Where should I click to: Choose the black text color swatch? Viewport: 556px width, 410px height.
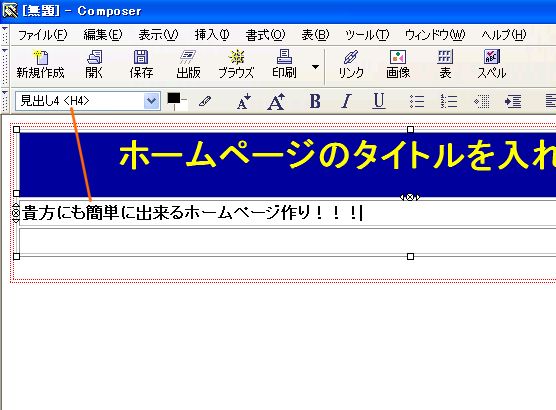click(x=173, y=98)
